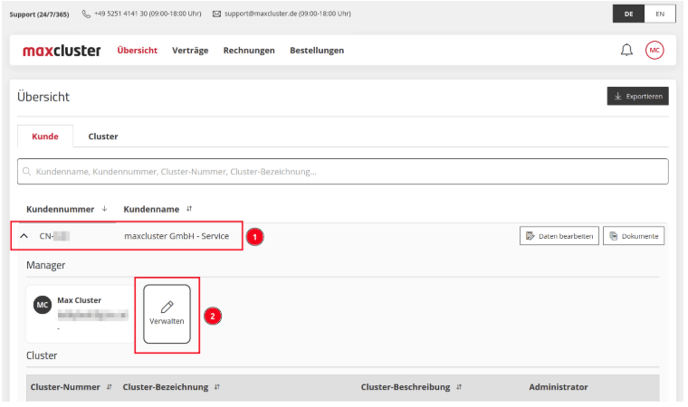Click the Max Cluster manager name
The image size is (688, 407).
(79, 300)
